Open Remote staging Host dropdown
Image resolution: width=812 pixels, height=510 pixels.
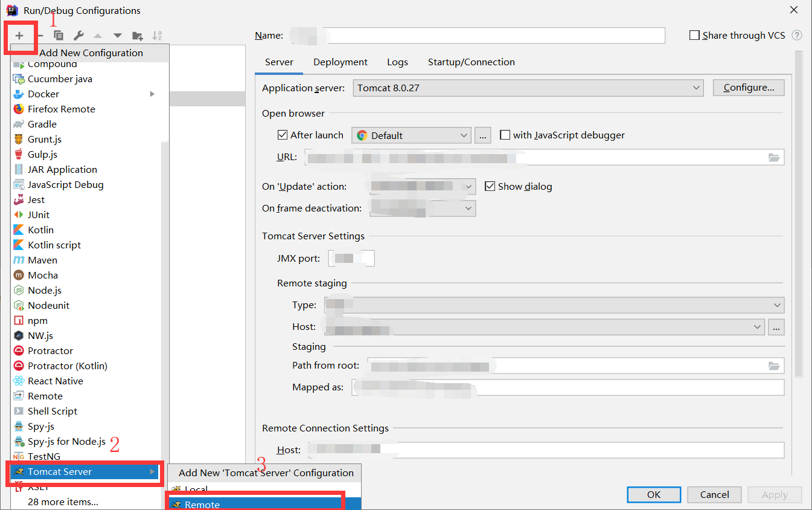[545, 327]
